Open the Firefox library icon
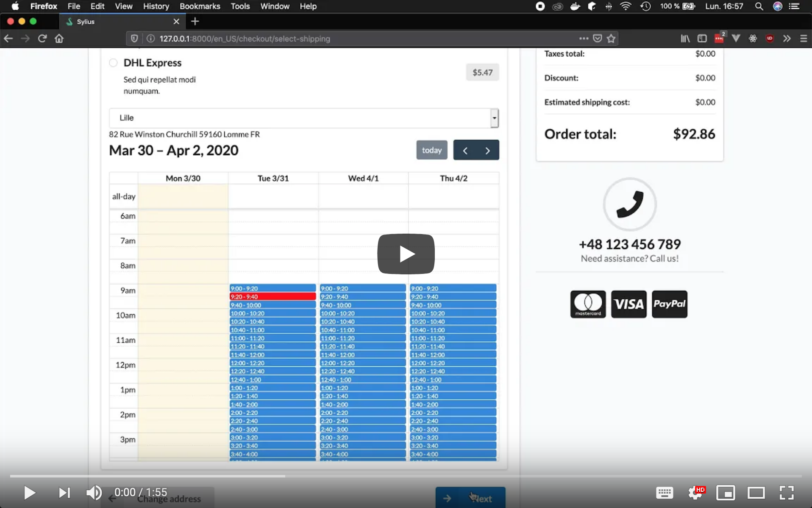812x508 pixels. [x=684, y=38]
